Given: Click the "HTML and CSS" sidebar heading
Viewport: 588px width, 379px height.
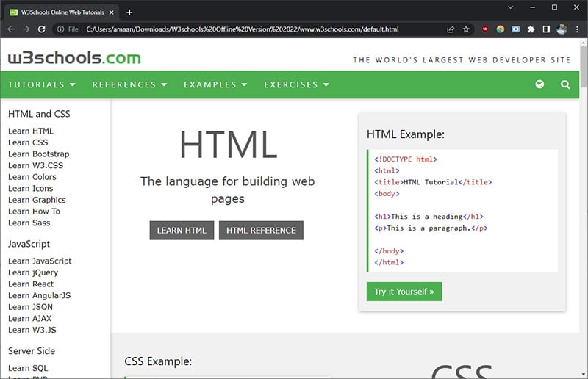Looking at the screenshot, I should tap(39, 114).
